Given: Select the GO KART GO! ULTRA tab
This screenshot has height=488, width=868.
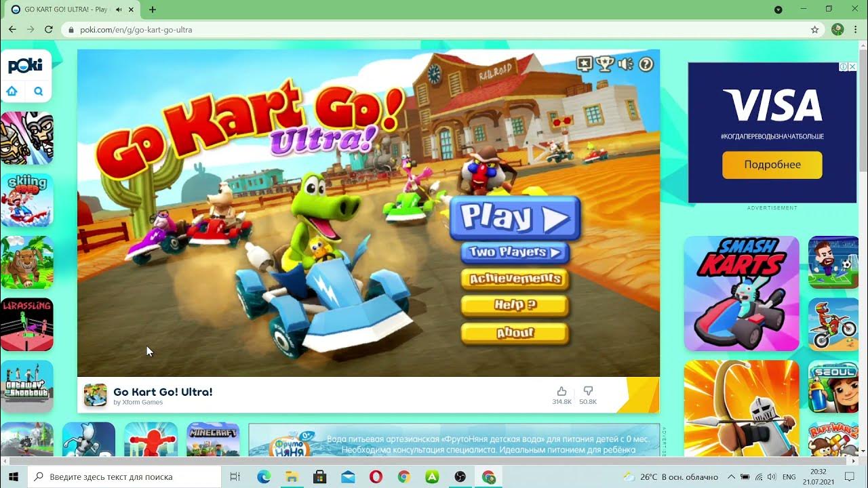Looking at the screenshot, I should pyautogui.click(x=71, y=9).
